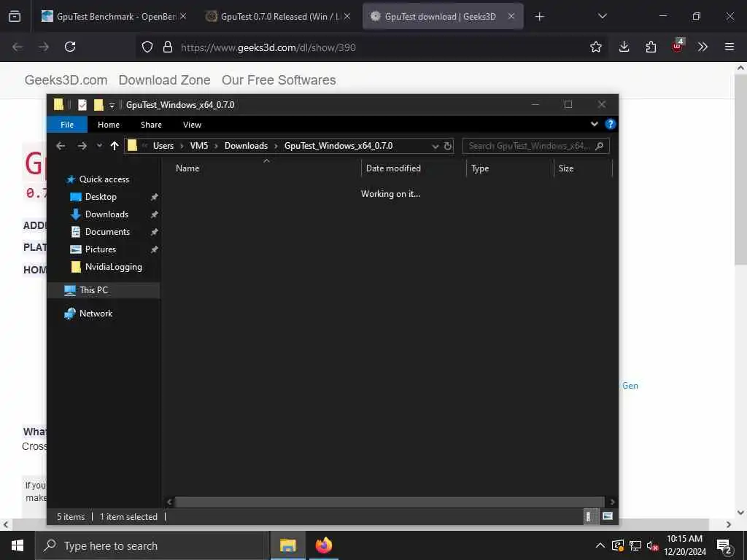Image resolution: width=747 pixels, height=560 pixels.
Task: Click the search magnifier icon in Explorer
Action: pos(600,146)
